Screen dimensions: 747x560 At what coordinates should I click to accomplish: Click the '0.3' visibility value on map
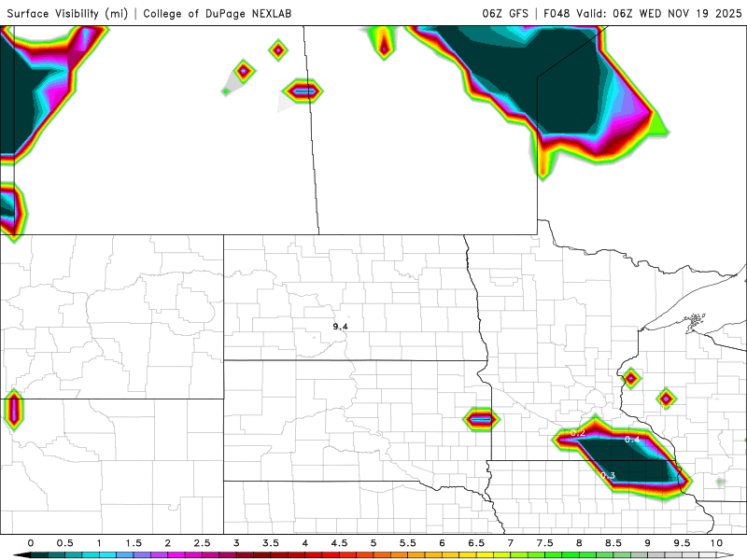(x=608, y=475)
